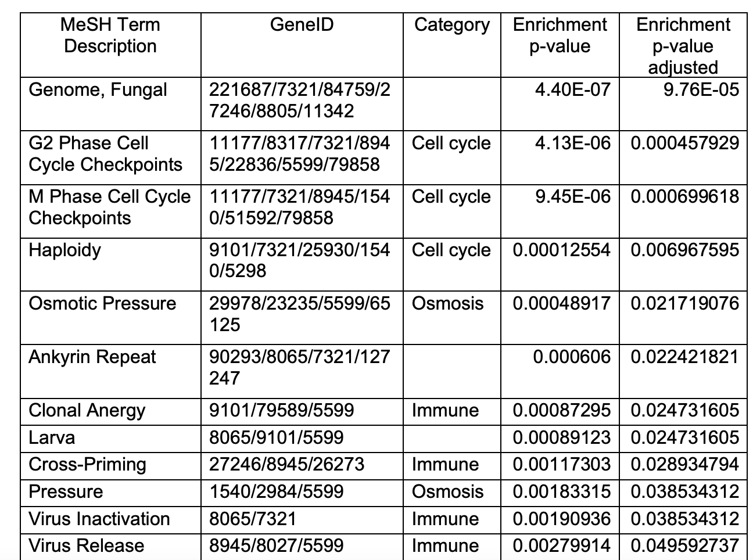Select the 'Larva' row label
The height and width of the screenshot is (560, 753).
(x=52, y=437)
